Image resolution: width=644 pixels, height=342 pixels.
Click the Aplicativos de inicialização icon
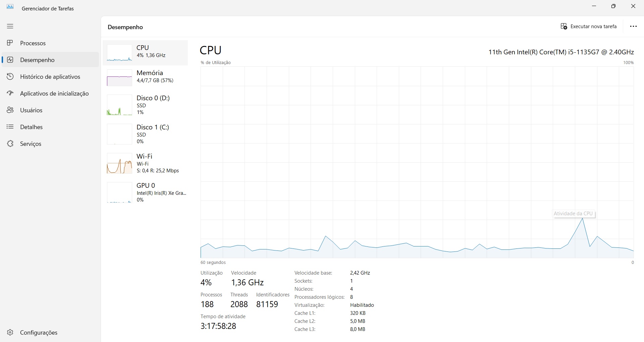coord(10,93)
